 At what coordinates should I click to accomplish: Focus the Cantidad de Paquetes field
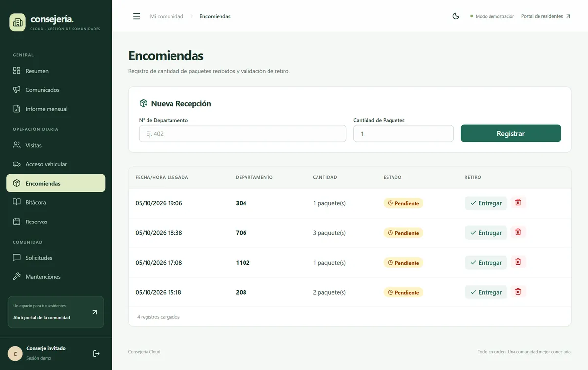pyautogui.click(x=403, y=134)
